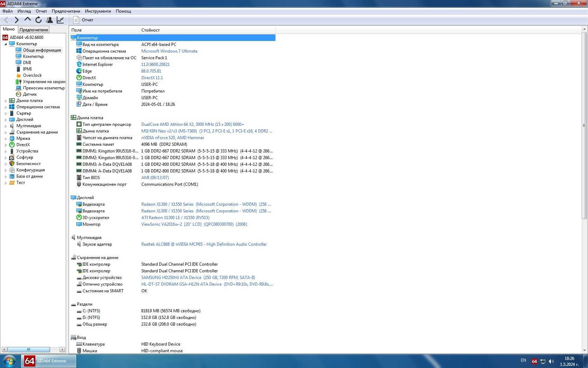Open the Microsoft Windows 7 Ultimate link
Viewport: 588px width, 368px height.
[169, 51]
